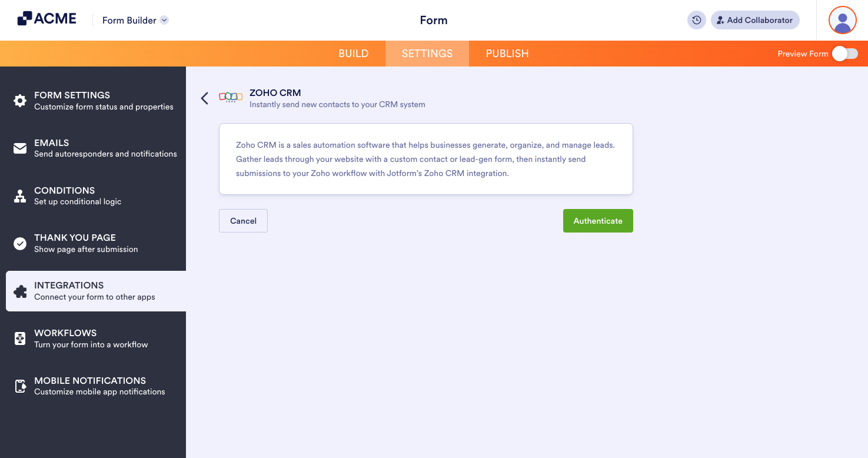The height and width of the screenshot is (458, 868).
Task: Authenticate the Zoho CRM integration
Action: (598, 220)
